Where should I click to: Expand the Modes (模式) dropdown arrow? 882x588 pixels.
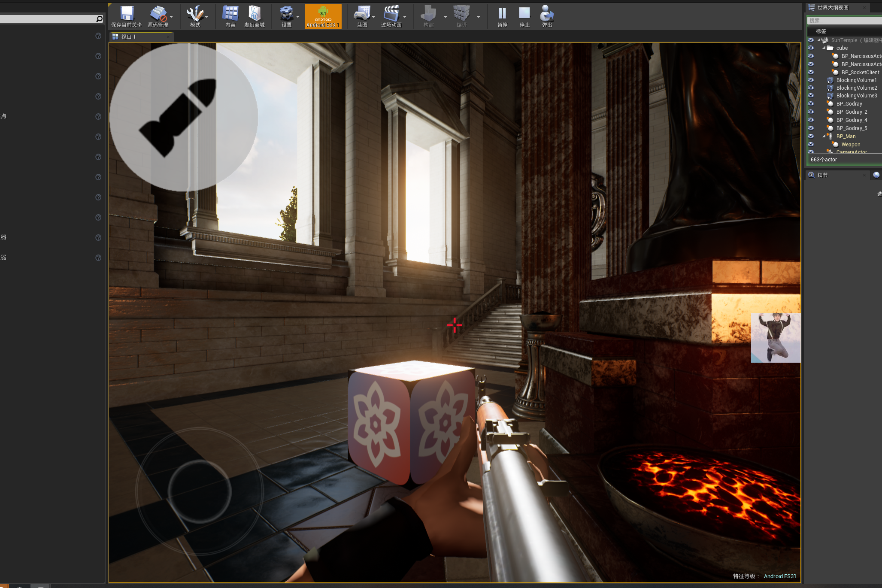(x=206, y=17)
